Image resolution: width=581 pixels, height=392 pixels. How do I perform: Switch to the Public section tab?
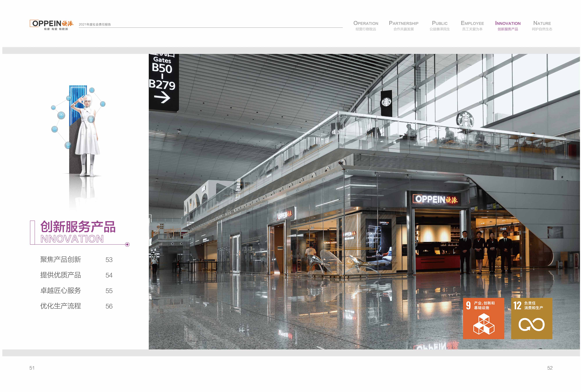(440, 26)
